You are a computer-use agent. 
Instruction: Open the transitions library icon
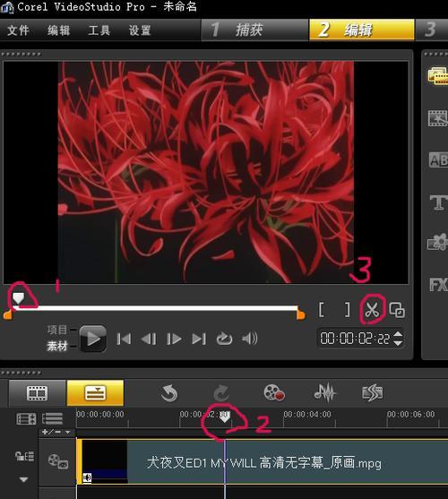[x=438, y=118]
